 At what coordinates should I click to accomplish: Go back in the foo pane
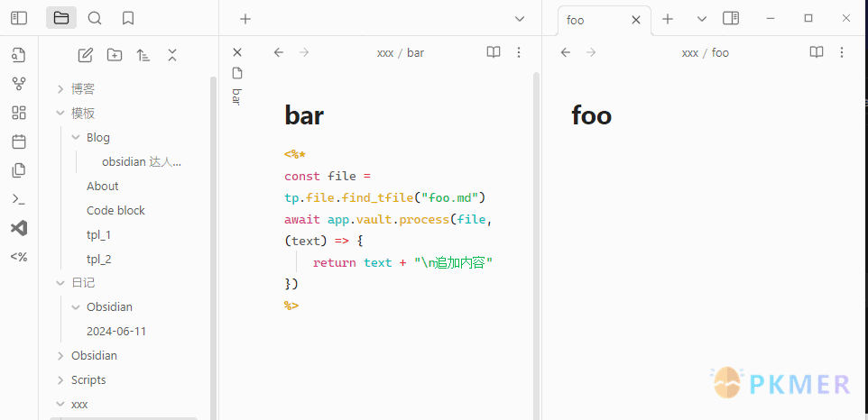pyautogui.click(x=565, y=52)
